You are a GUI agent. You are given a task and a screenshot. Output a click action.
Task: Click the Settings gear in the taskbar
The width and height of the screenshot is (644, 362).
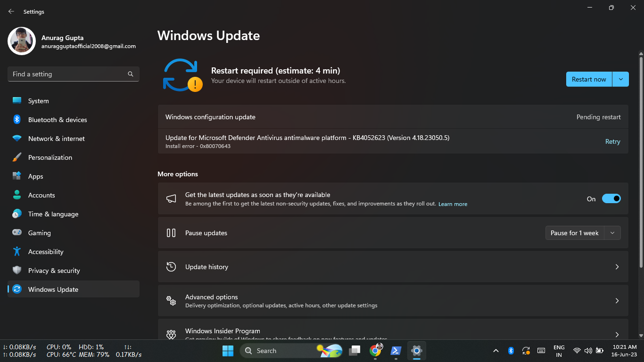(x=416, y=351)
